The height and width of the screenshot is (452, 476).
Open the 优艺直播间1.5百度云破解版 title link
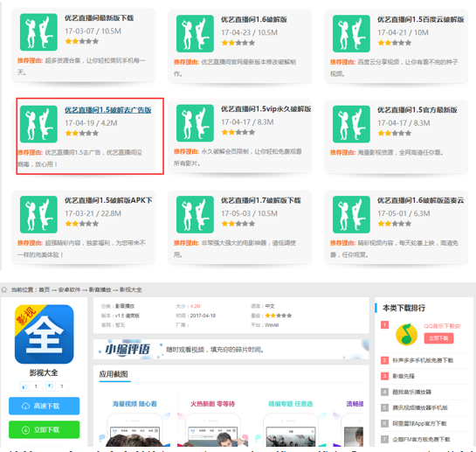coord(420,20)
